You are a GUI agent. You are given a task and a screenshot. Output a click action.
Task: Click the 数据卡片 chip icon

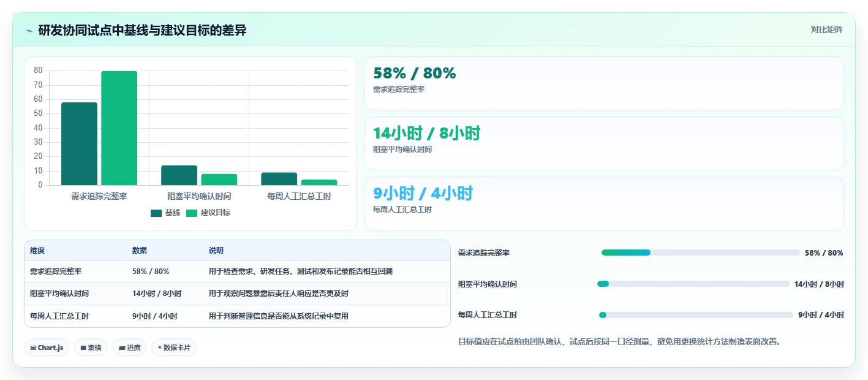point(160,348)
